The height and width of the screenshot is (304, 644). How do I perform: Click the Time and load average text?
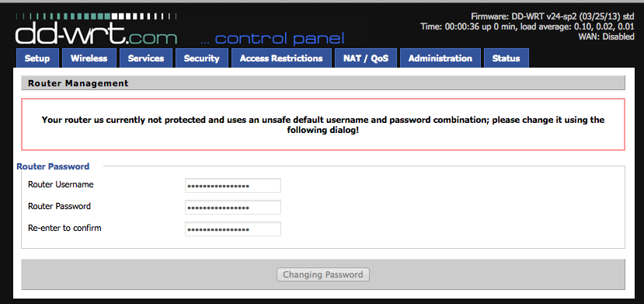pos(527,26)
